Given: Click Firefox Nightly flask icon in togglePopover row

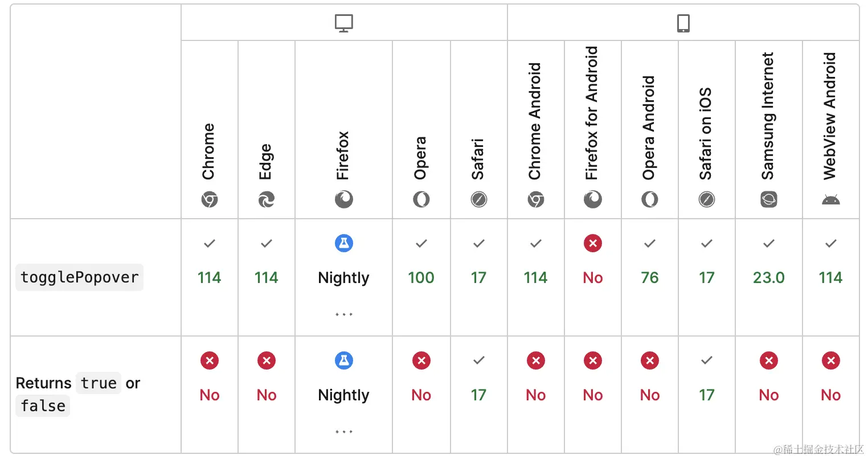Looking at the screenshot, I should tap(344, 243).
